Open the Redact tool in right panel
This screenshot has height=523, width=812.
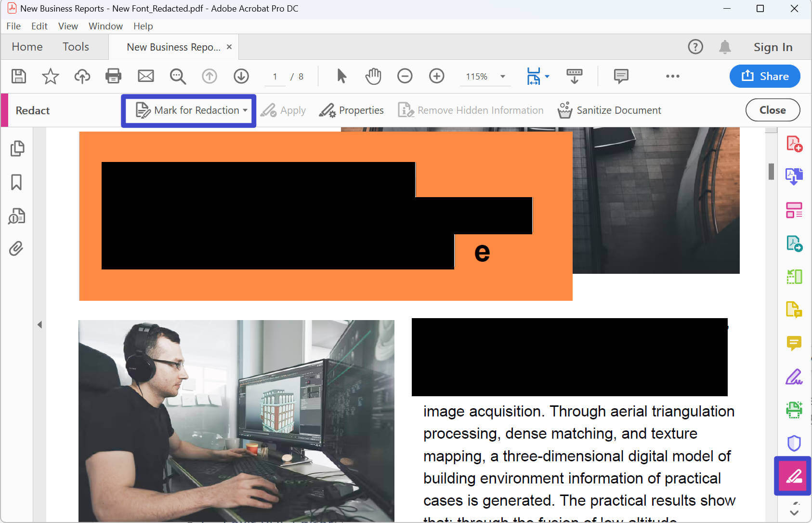(793, 476)
